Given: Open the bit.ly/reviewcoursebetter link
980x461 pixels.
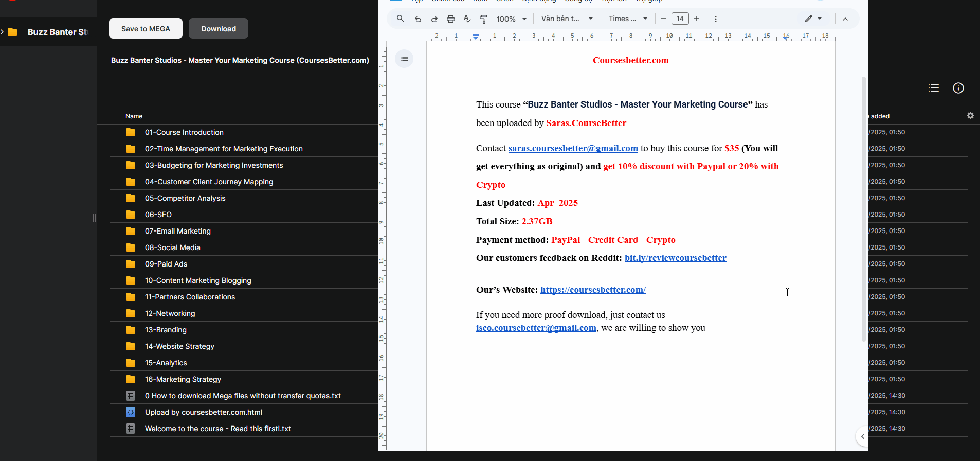Looking at the screenshot, I should [x=675, y=258].
